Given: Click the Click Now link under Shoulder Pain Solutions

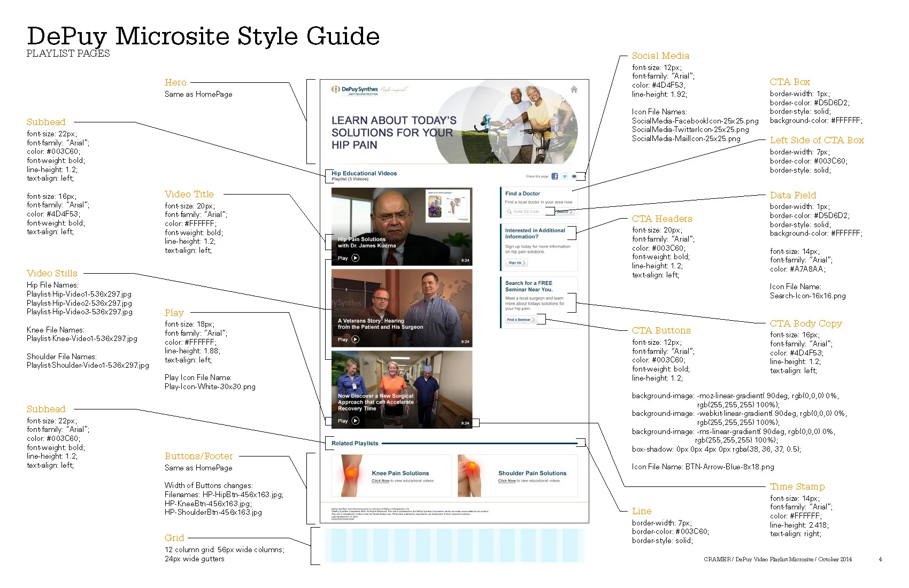Looking at the screenshot, I should (507, 481).
